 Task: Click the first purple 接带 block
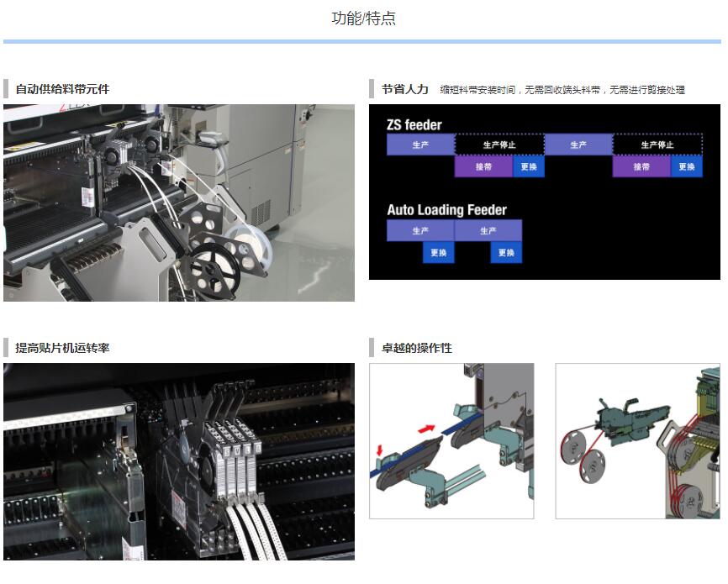coord(483,166)
